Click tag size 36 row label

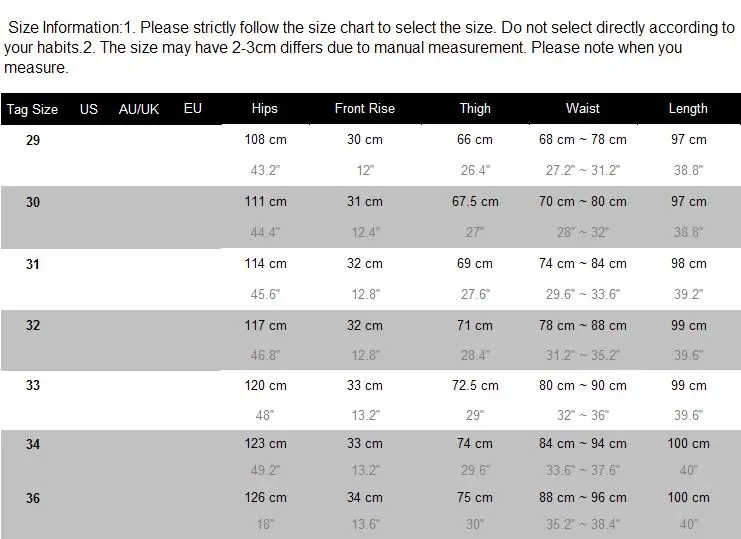[x=33, y=498]
